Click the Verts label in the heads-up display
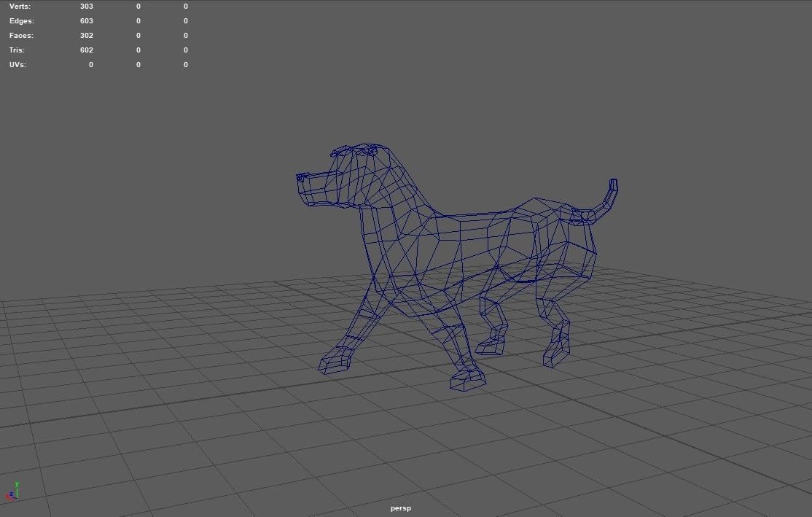Viewport: 812px width, 517px height. coord(20,7)
